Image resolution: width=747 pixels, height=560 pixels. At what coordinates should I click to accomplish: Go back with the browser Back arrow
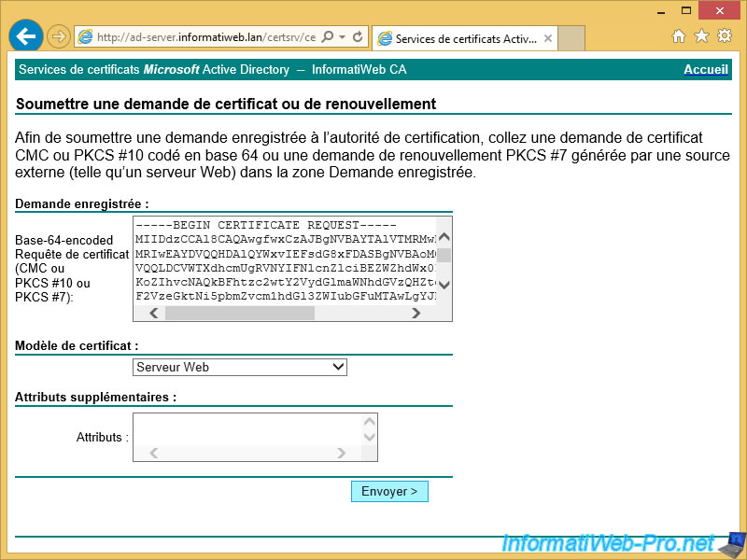(x=26, y=36)
